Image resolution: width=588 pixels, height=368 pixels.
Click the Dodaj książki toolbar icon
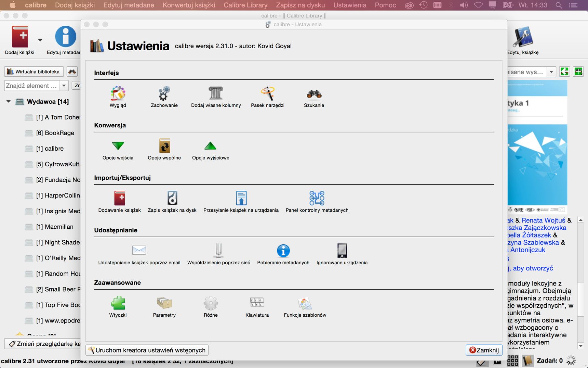(x=20, y=40)
